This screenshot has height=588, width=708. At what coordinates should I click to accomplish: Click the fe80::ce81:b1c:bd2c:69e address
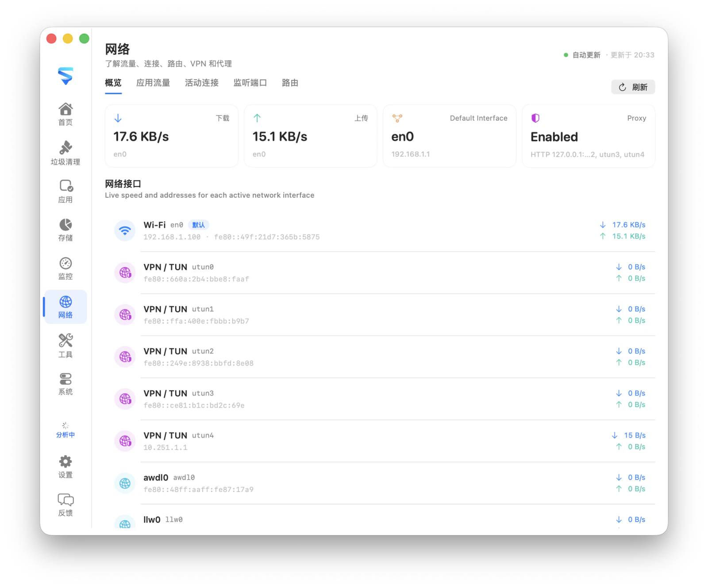click(x=194, y=405)
